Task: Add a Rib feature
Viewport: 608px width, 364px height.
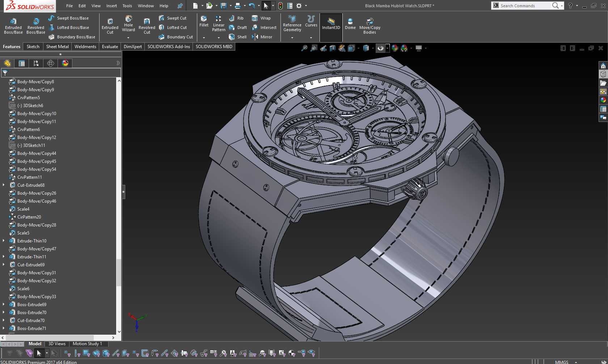Action: click(x=236, y=18)
